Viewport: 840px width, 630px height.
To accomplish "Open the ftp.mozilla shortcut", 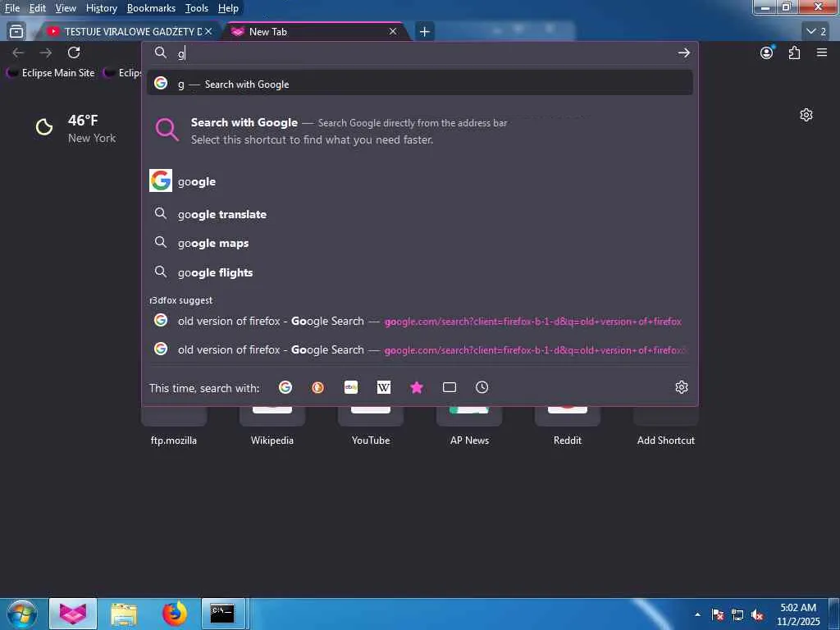I will (174, 426).
